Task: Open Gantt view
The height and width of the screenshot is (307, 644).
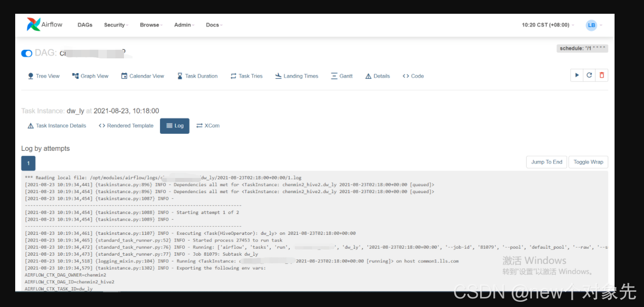Action: (x=342, y=76)
